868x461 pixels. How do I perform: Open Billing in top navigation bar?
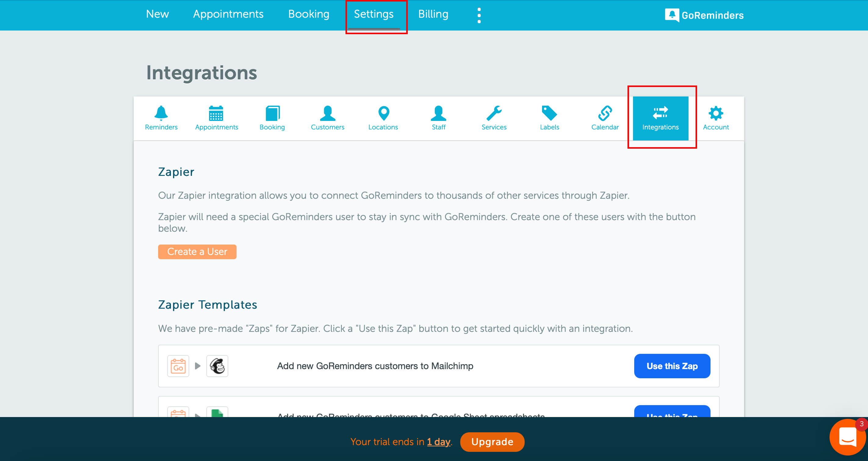(x=433, y=14)
